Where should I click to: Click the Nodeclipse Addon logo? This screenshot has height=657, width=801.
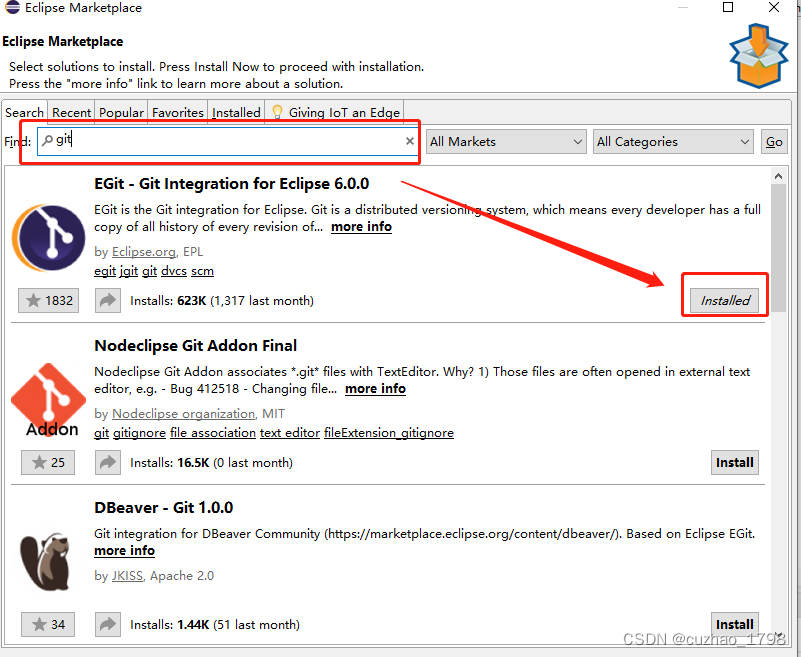tap(47, 399)
